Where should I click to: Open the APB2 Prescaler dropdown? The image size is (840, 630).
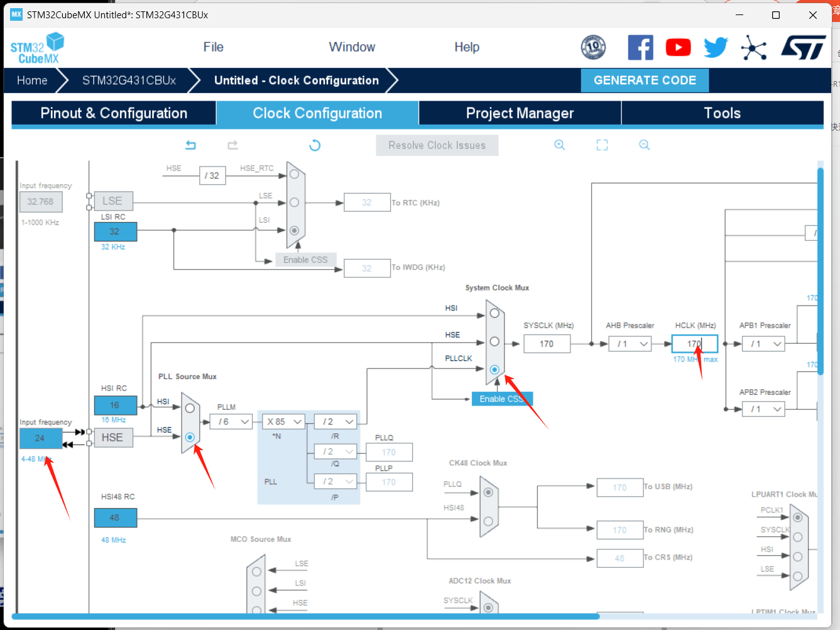tap(763, 409)
